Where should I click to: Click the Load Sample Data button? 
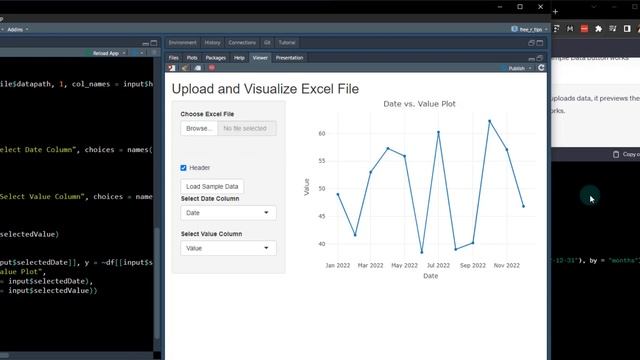[212, 187]
